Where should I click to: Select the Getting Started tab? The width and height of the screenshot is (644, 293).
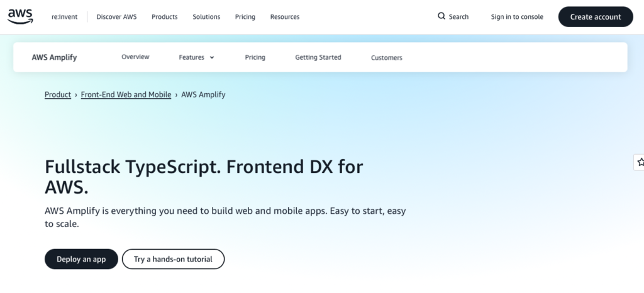point(318,57)
